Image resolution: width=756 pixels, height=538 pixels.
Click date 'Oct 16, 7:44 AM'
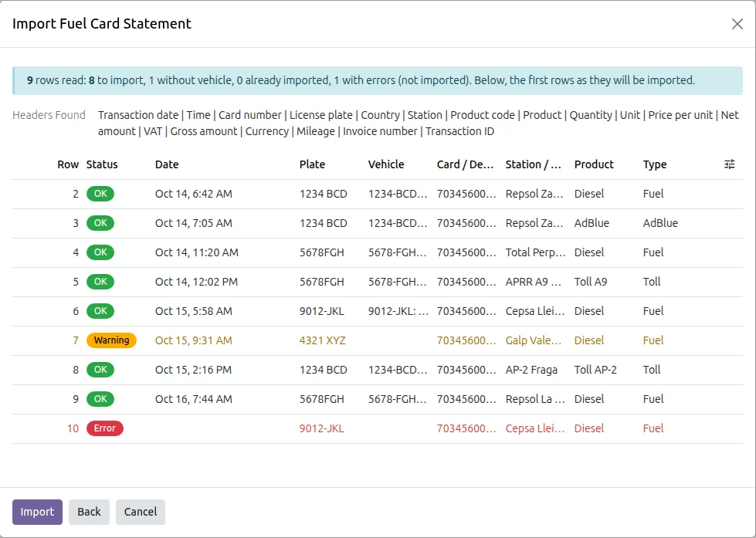point(193,399)
